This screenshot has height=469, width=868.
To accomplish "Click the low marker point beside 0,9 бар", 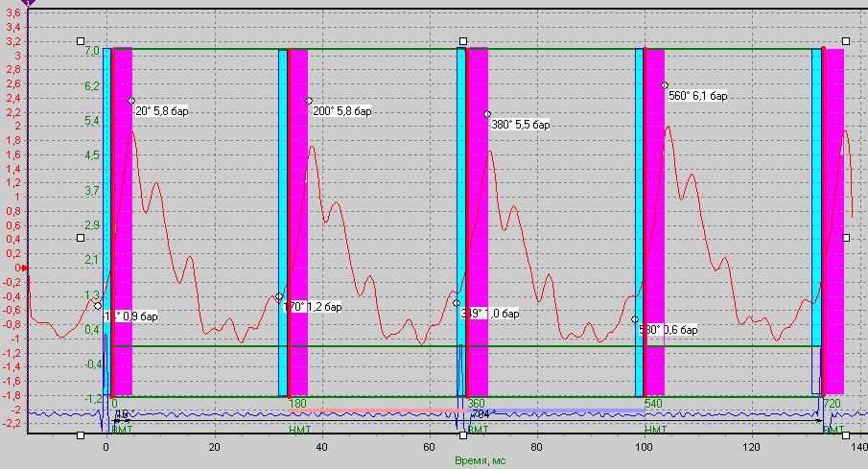I will coord(98,306).
